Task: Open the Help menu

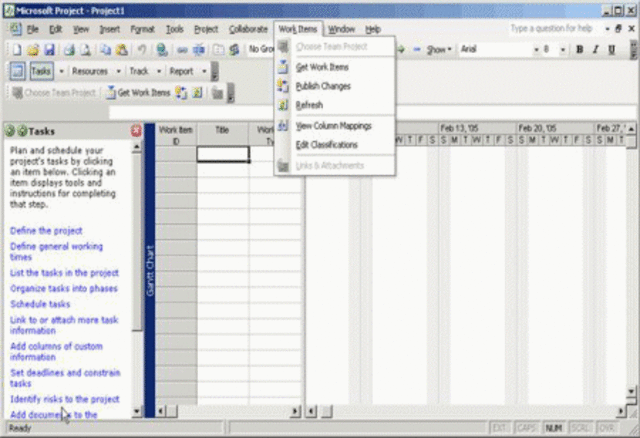Action: [373, 29]
